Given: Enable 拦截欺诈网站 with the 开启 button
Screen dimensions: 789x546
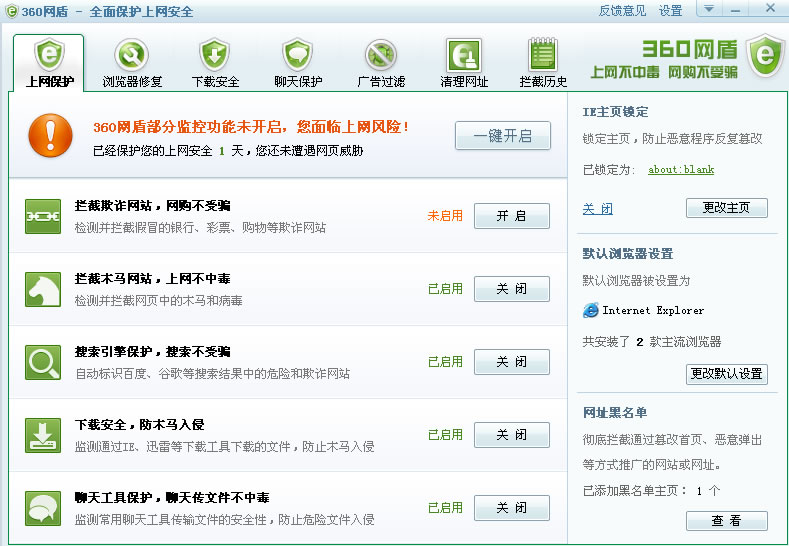Looking at the screenshot, I should point(511,216).
